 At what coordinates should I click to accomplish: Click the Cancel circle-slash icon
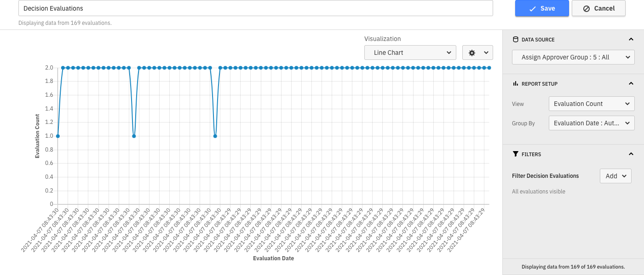click(x=586, y=9)
